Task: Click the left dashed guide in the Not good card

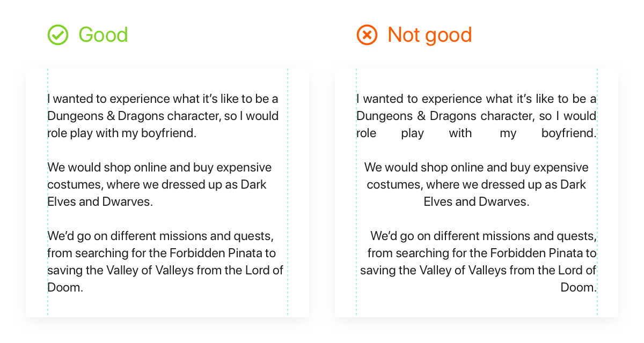Action: (356, 192)
